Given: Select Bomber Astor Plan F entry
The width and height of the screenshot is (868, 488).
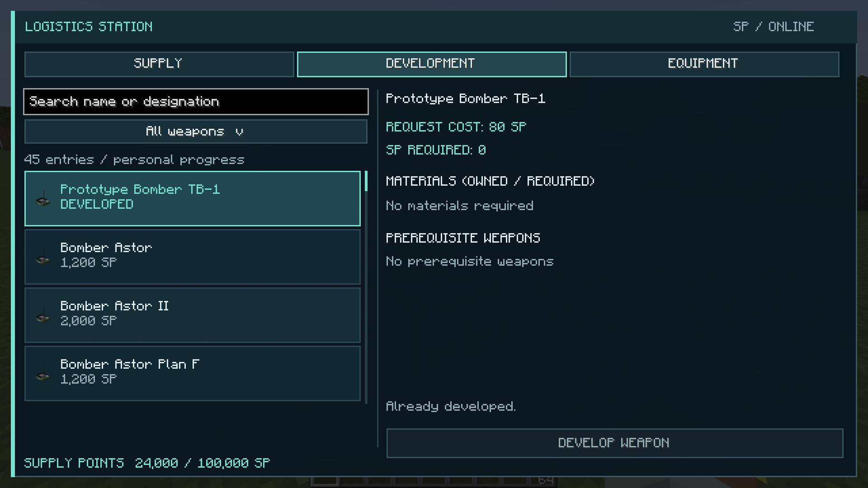Looking at the screenshot, I should (x=193, y=373).
